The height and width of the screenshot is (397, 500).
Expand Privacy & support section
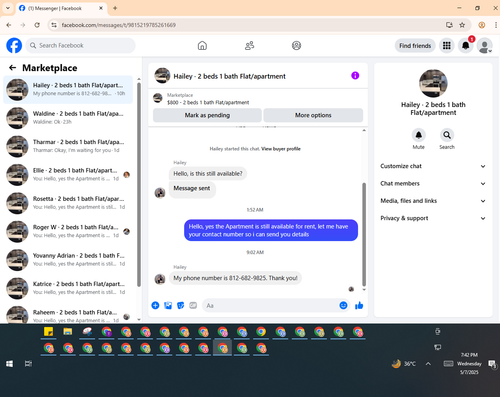click(433, 218)
